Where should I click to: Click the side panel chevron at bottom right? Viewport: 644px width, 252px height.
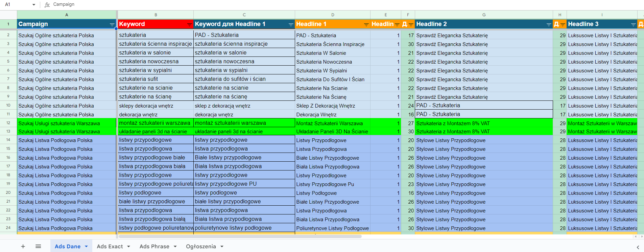click(638, 247)
